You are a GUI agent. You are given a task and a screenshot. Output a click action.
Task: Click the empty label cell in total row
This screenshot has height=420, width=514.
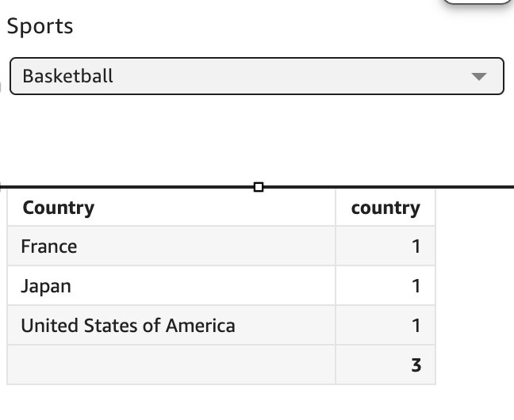click(171, 365)
